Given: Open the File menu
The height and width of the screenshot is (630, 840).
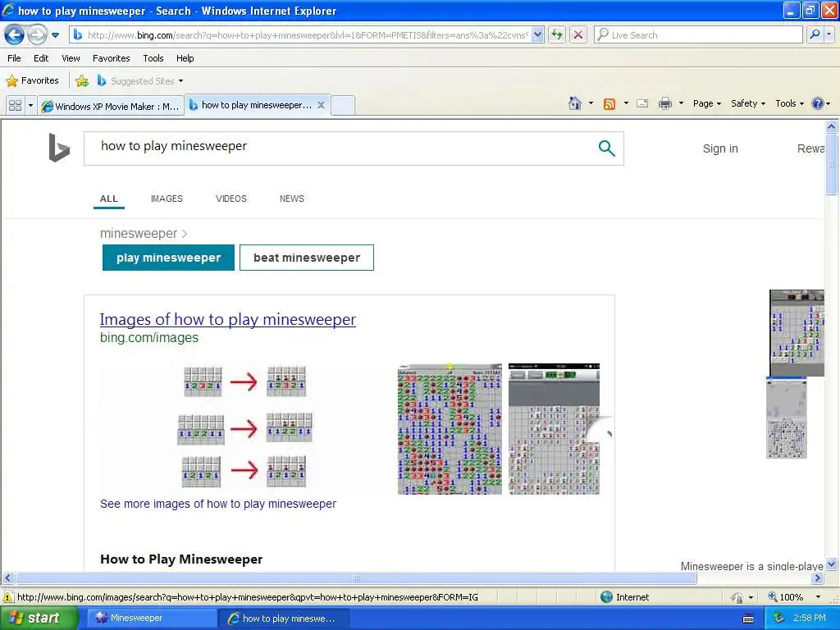Looking at the screenshot, I should point(14,58).
